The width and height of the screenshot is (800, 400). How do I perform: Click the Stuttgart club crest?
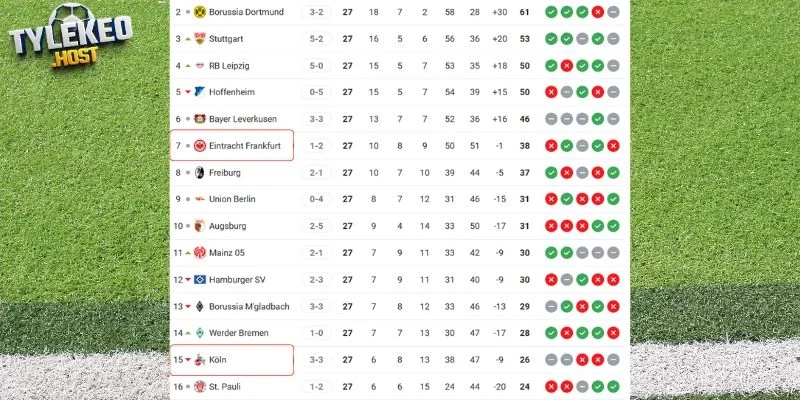[199, 39]
